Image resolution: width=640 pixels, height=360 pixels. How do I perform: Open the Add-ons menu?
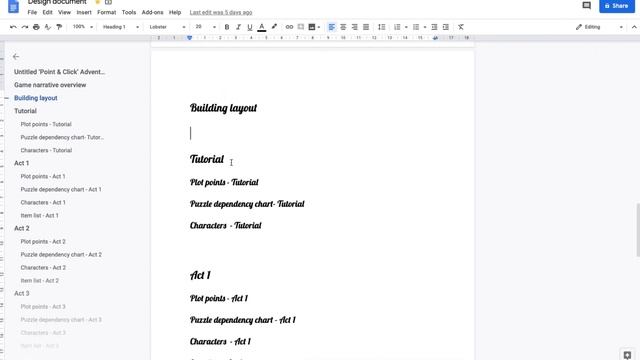(x=152, y=12)
